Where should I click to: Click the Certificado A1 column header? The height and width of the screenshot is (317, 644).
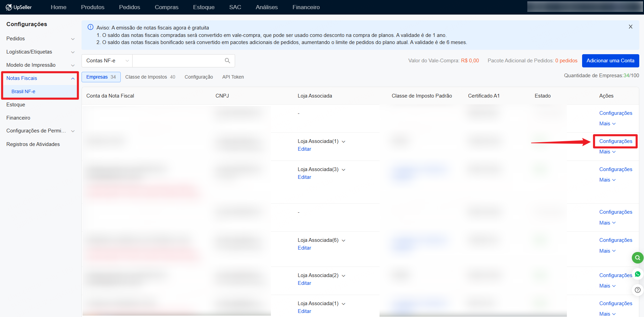click(x=484, y=96)
